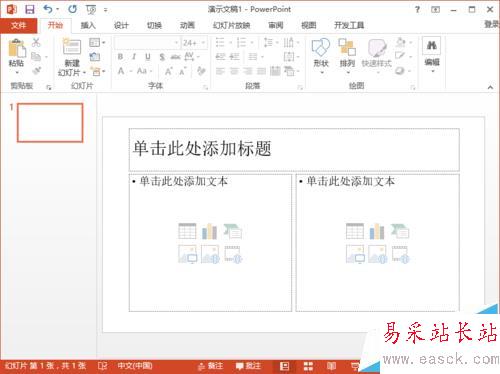Open the font name combo box
This screenshot has width=500, height=374.
point(147,43)
